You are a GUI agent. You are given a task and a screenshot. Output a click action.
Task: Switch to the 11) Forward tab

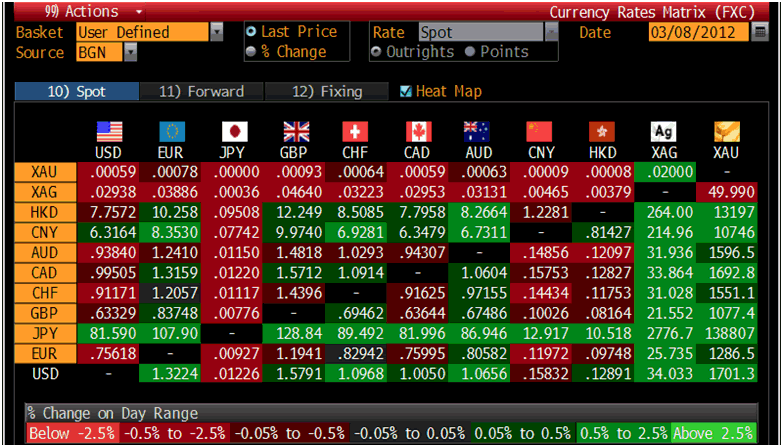tap(201, 92)
